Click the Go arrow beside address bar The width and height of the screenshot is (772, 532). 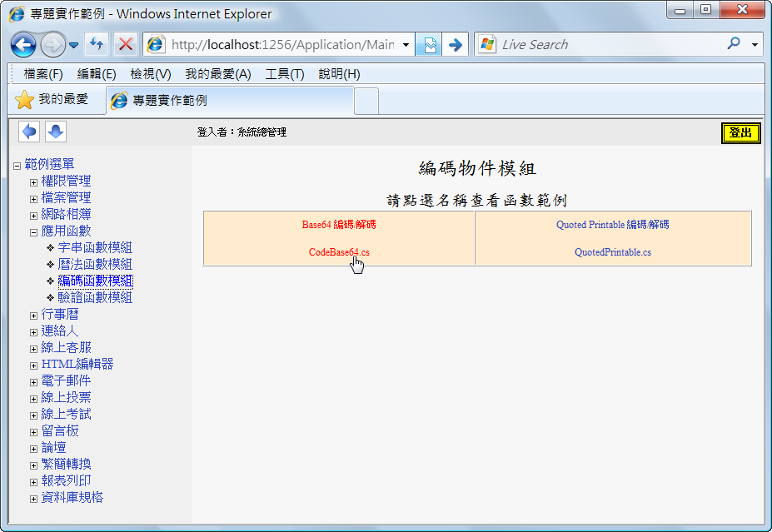pos(455,45)
